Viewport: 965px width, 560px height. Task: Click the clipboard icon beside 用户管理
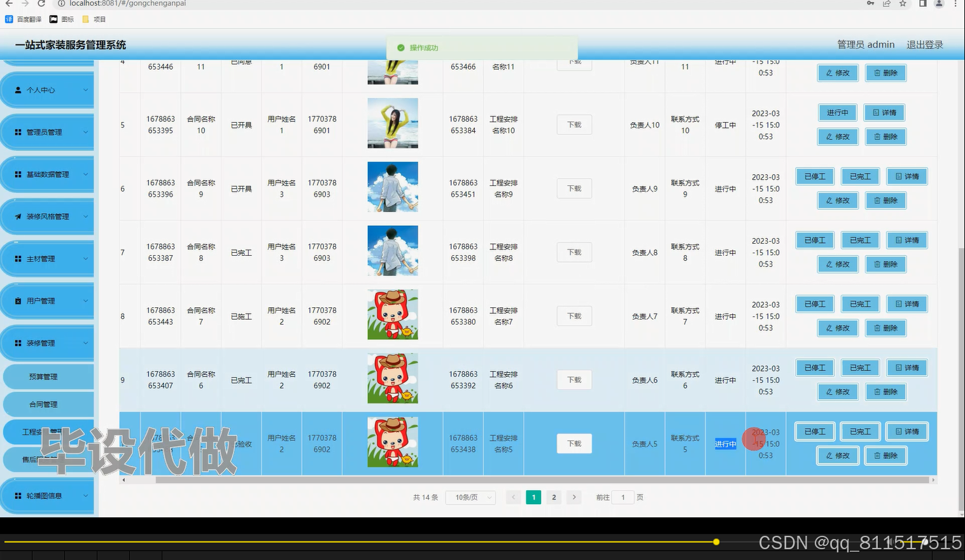pyautogui.click(x=18, y=301)
